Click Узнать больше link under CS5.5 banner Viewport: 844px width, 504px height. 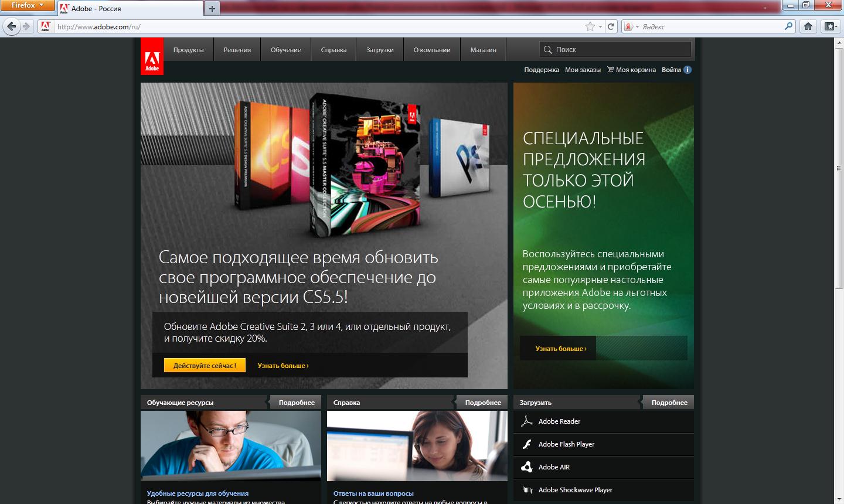[283, 366]
